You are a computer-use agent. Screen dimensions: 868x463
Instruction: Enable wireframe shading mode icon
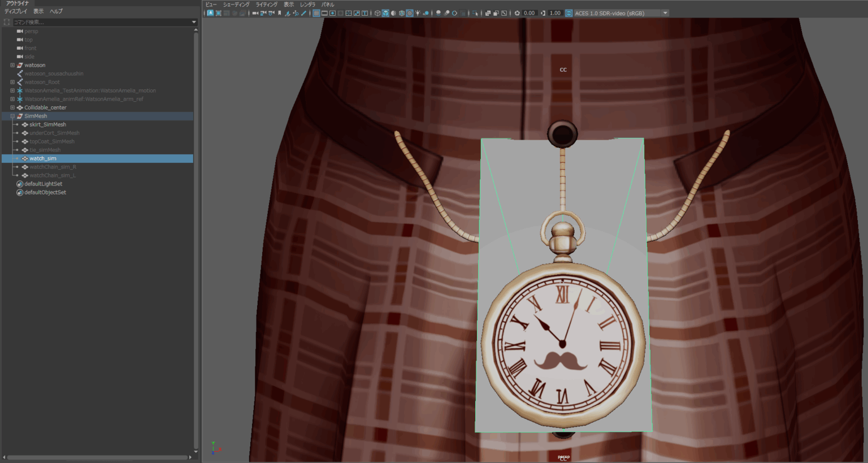(377, 13)
